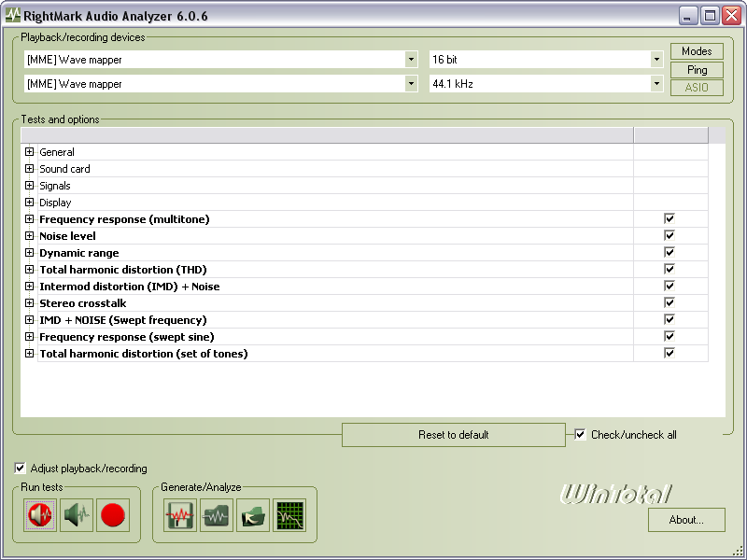The image size is (747, 560).
Task: Expand Total harmonic distortion (set of tones) node
Action: click(30, 353)
